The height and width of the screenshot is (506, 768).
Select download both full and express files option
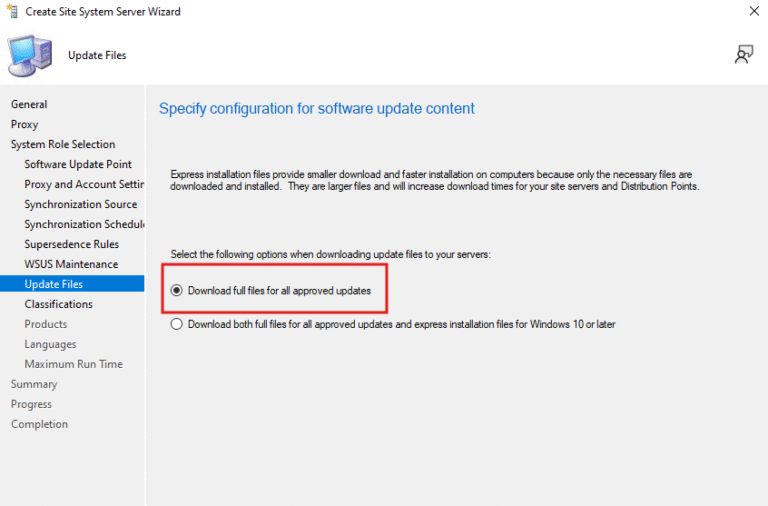(177, 324)
